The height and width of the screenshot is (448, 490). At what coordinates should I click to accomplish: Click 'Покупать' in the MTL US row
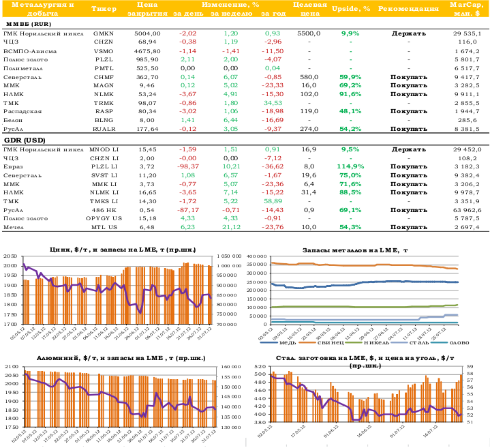[409, 227]
